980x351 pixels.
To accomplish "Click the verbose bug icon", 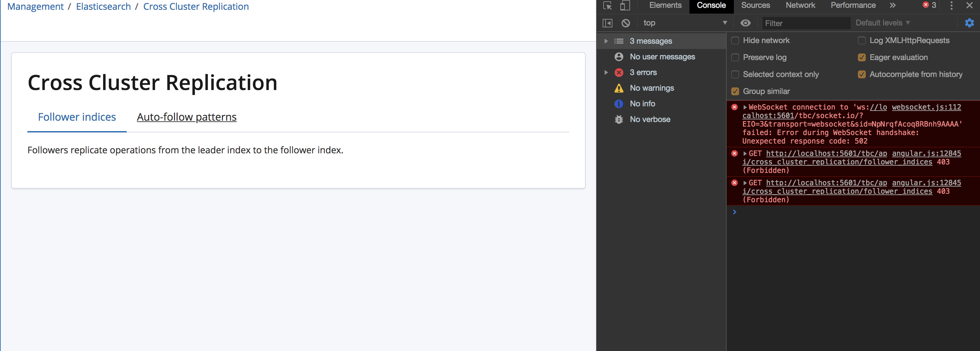I will (619, 119).
